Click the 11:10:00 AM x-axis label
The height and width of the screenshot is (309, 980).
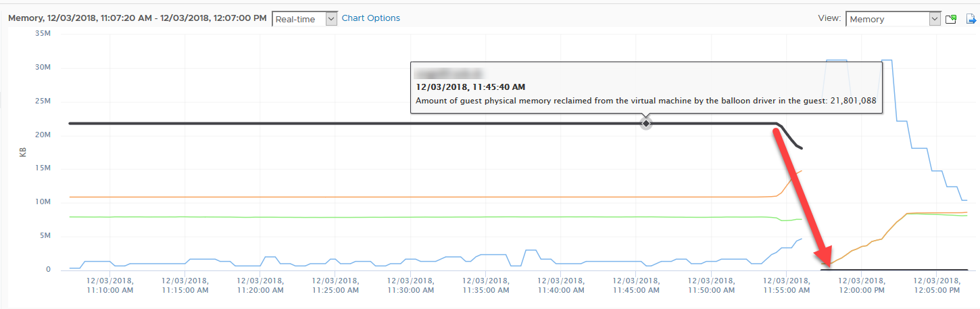[111, 285]
